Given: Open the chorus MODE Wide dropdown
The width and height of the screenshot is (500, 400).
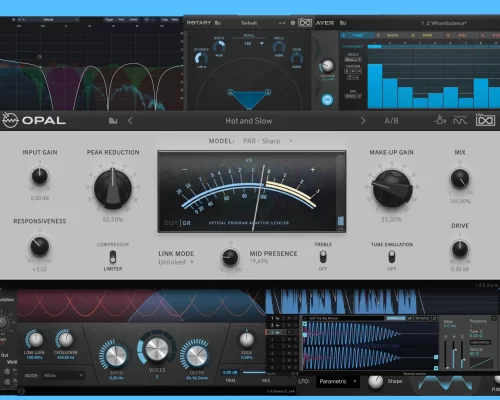Looking at the screenshot, I should [63, 376].
